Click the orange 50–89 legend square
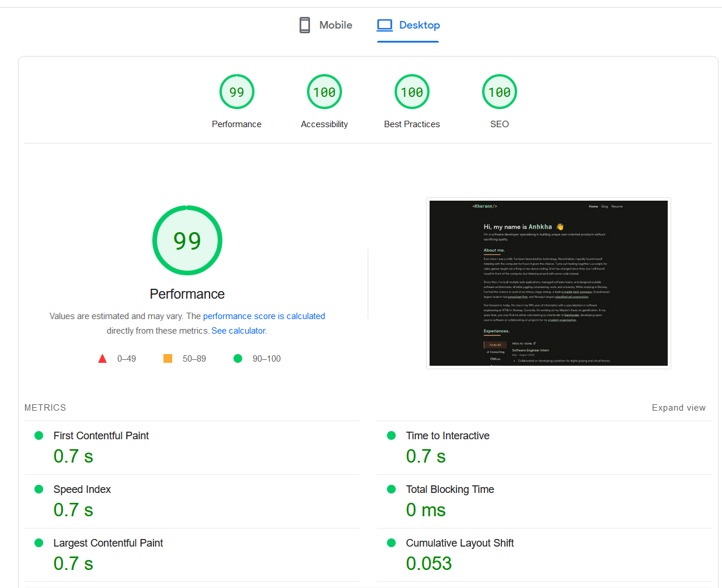Image resolution: width=722 pixels, height=588 pixels. tap(168, 358)
